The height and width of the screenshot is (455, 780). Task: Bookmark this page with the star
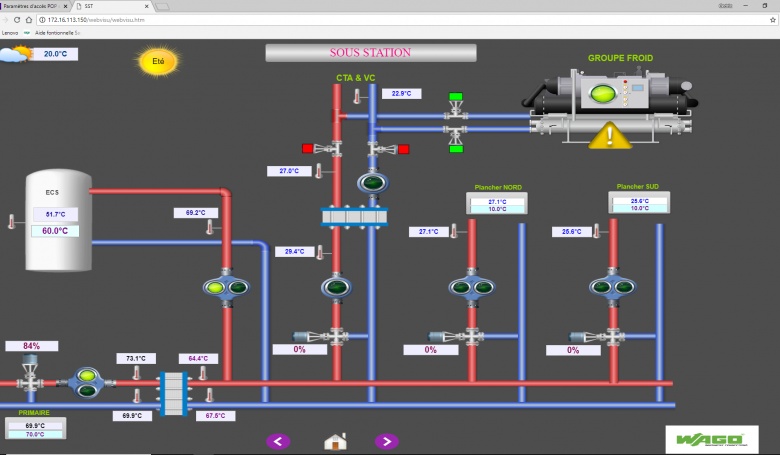pos(773,20)
